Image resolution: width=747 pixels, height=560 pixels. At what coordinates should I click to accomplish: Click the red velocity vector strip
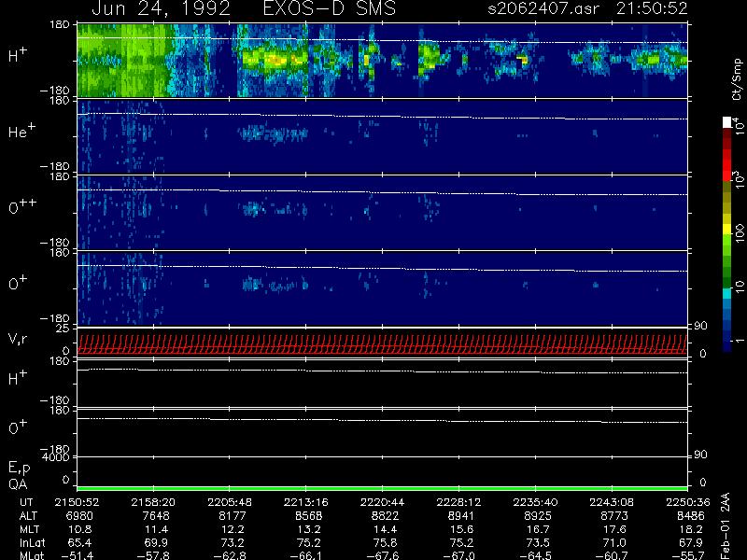(x=382, y=343)
